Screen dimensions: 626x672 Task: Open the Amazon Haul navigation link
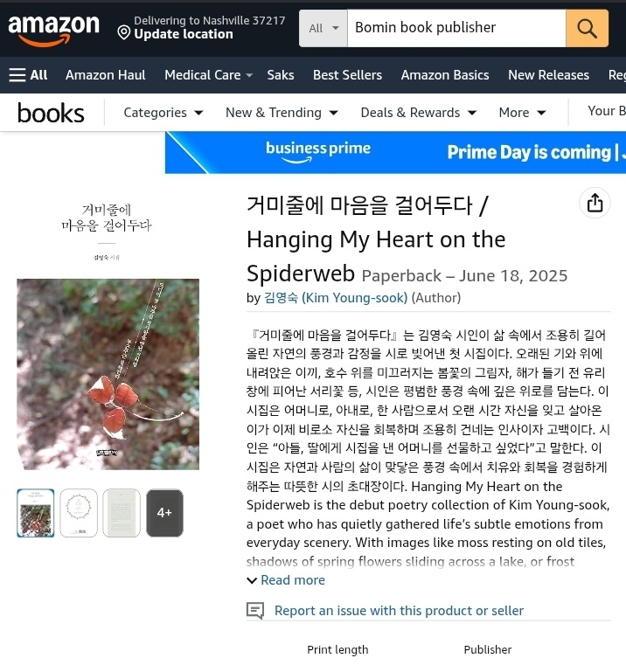coord(106,75)
